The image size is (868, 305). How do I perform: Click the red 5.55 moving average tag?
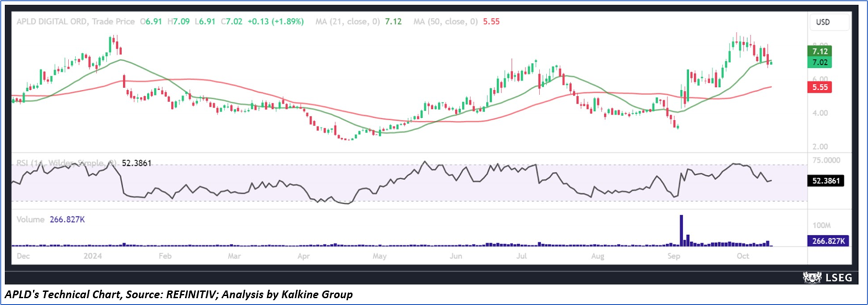(x=821, y=87)
